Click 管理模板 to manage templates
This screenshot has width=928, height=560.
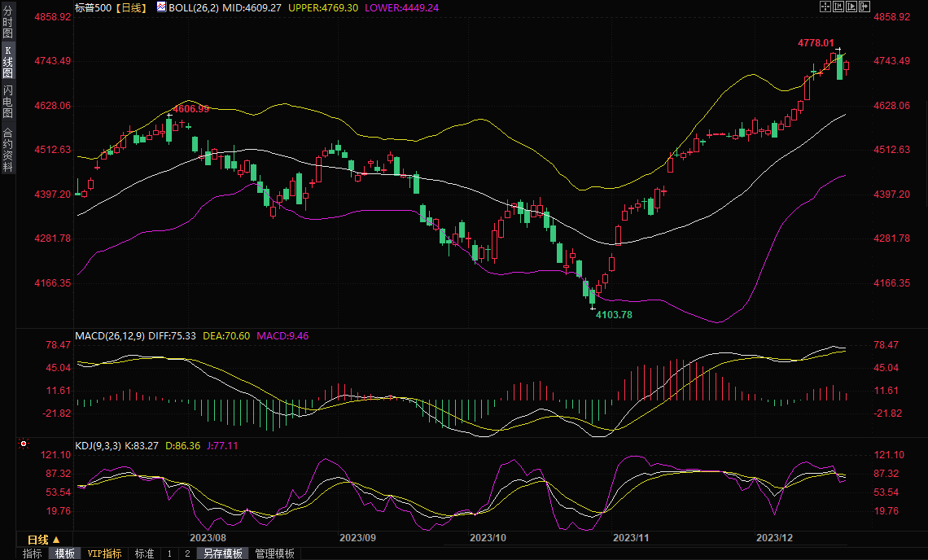coord(275,553)
